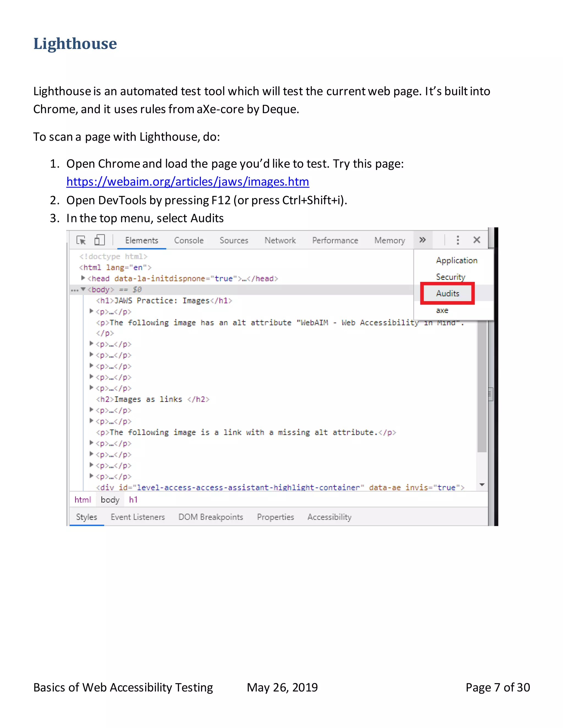Image resolution: width=563 pixels, height=728 pixels.
Task: Click the 'Page 7 of 30' footer text
Action: tap(498, 687)
